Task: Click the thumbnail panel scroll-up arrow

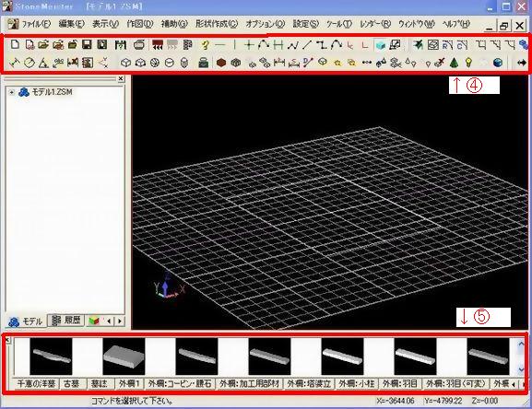Action: 522,344
